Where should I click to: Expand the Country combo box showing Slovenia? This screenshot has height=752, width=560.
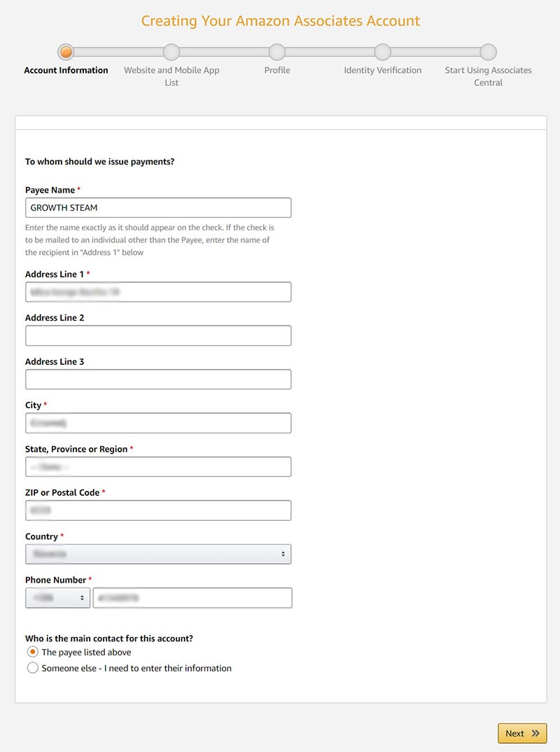coord(157,554)
